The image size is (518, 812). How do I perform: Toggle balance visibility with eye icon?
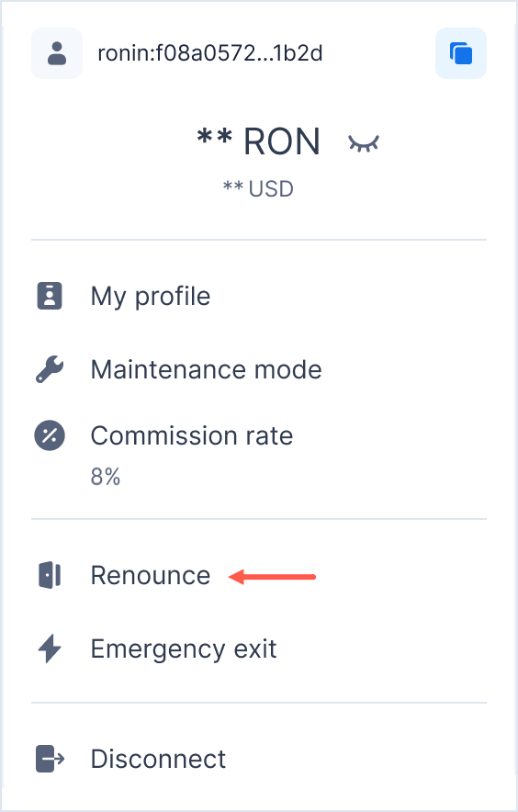click(x=364, y=143)
